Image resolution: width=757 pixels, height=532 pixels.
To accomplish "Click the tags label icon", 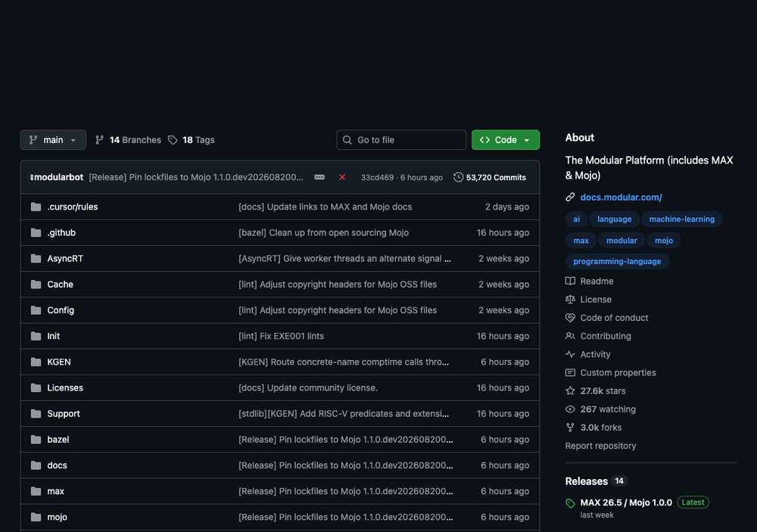I will 173,140.
